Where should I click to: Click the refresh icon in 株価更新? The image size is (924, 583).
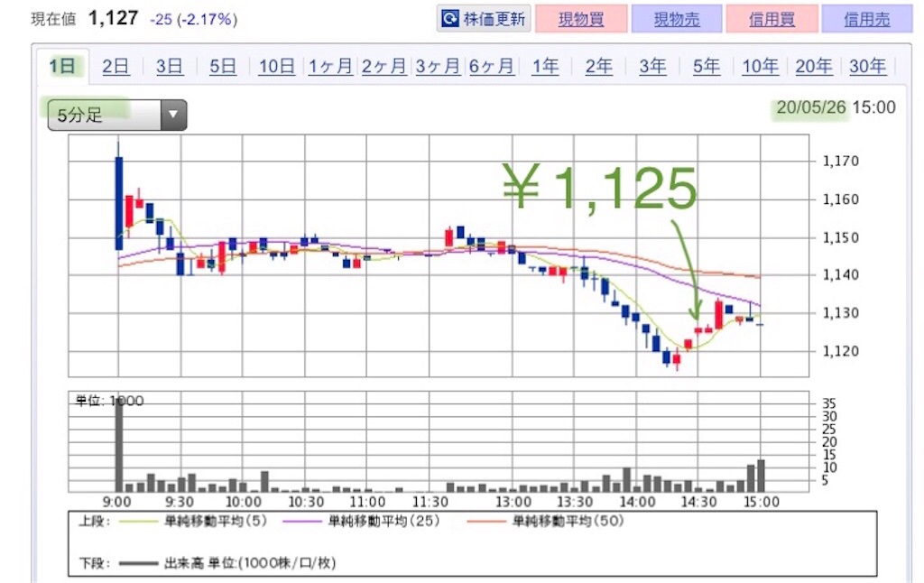click(450, 18)
